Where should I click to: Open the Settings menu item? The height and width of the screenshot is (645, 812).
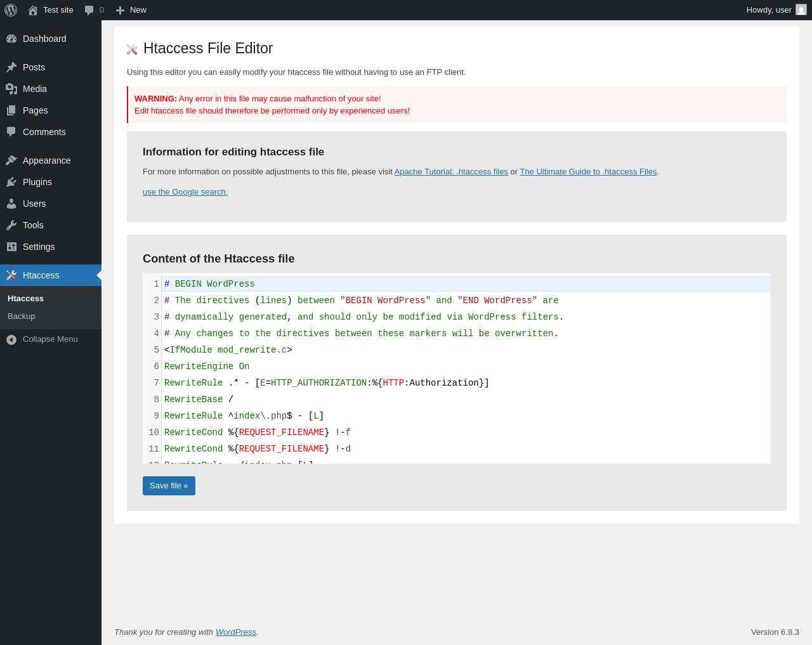39,247
